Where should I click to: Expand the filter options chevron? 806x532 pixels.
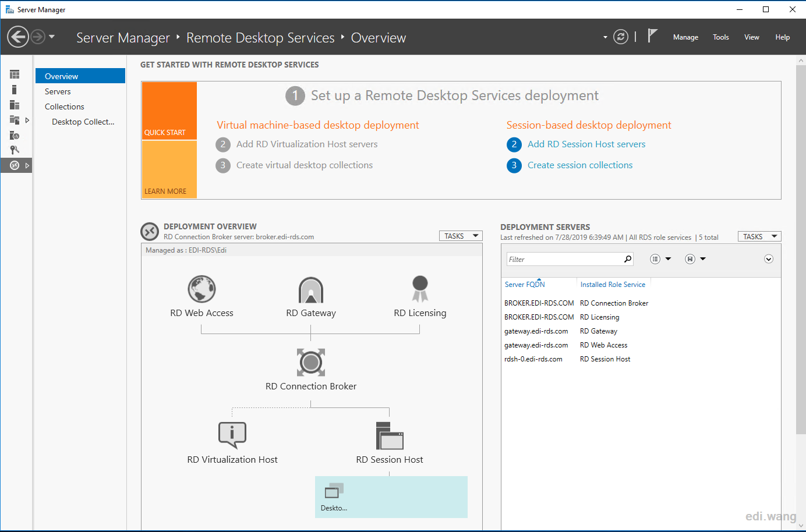(769, 259)
